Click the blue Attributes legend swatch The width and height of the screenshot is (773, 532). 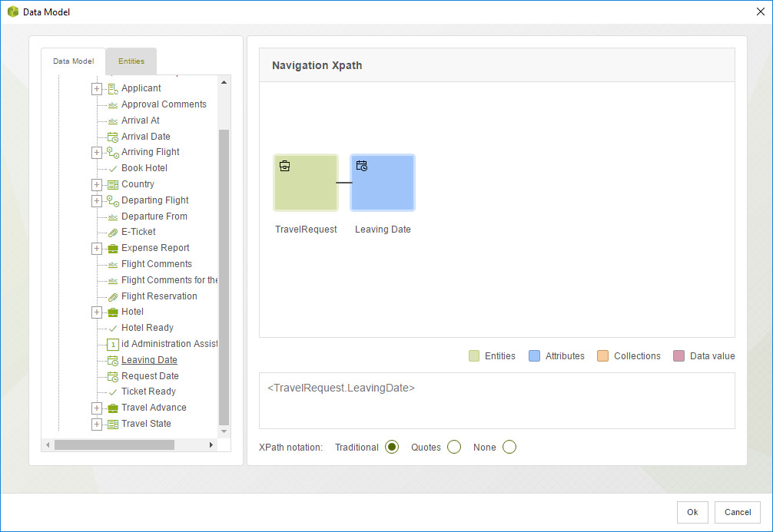[x=534, y=356]
